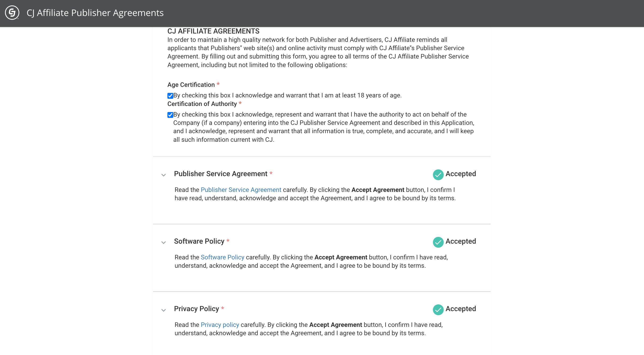Click the Privacy Policy accepted checkmark icon

438,310
